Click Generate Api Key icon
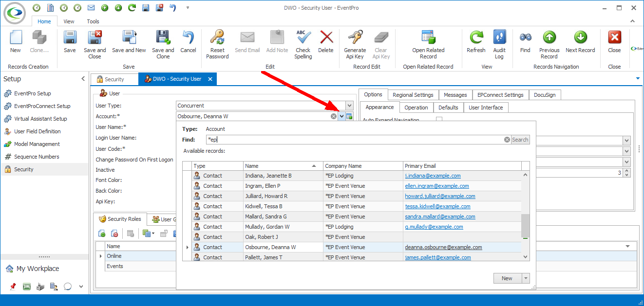The width and height of the screenshot is (644, 306). point(355,38)
